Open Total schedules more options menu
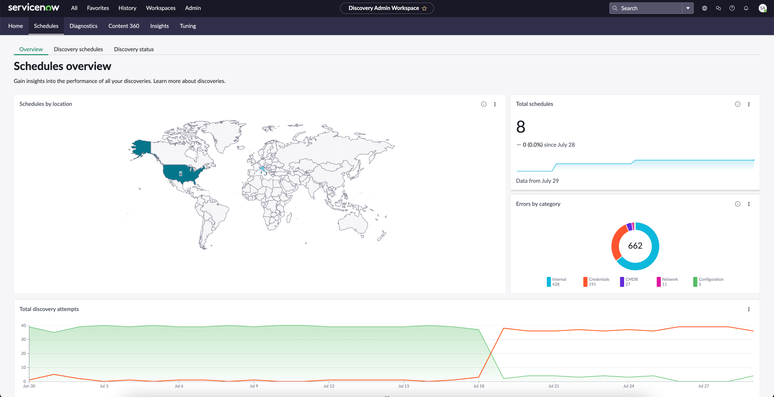 click(x=749, y=104)
